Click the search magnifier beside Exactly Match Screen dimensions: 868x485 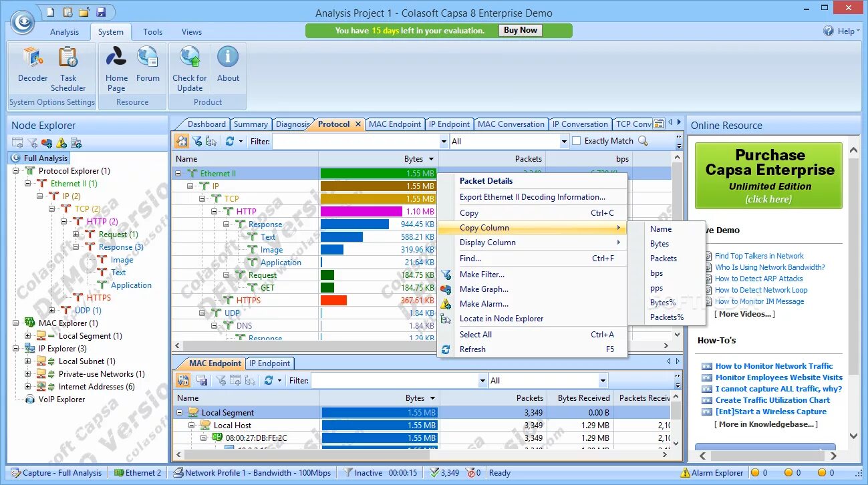[x=643, y=141]
